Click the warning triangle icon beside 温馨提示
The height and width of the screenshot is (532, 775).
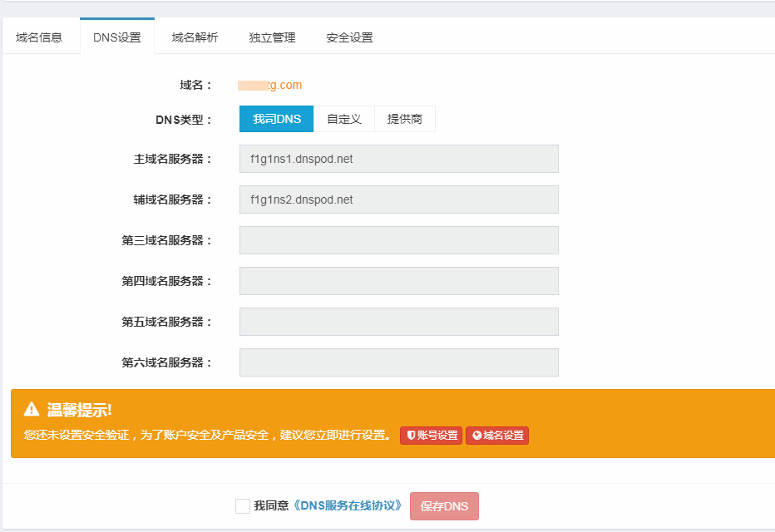32,409
